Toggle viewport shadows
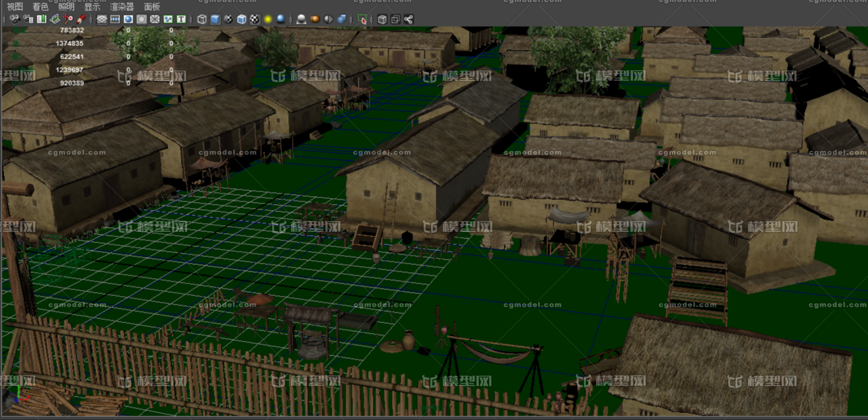 pyautogui.click(x=281, y=19)
